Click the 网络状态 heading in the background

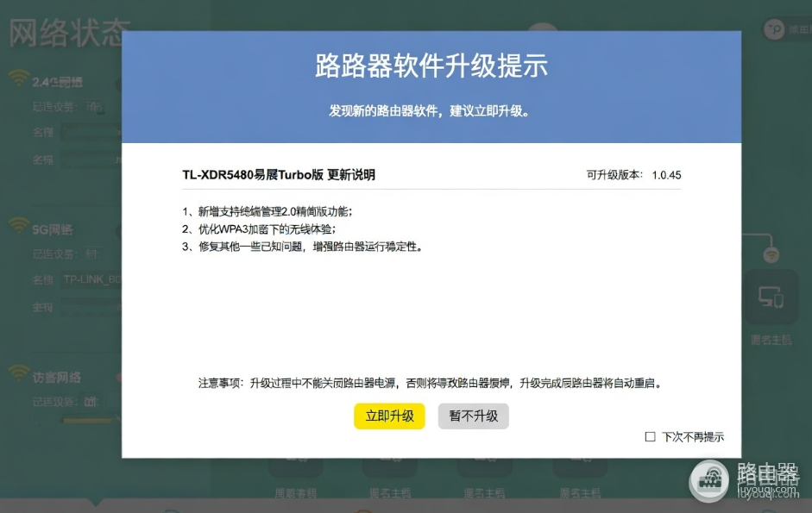(69, 33)
